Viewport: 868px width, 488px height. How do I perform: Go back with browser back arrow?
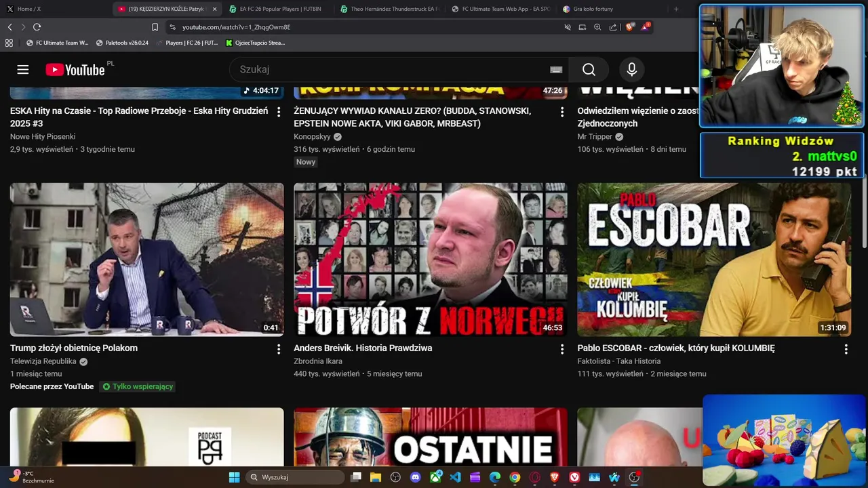(9, 27)
